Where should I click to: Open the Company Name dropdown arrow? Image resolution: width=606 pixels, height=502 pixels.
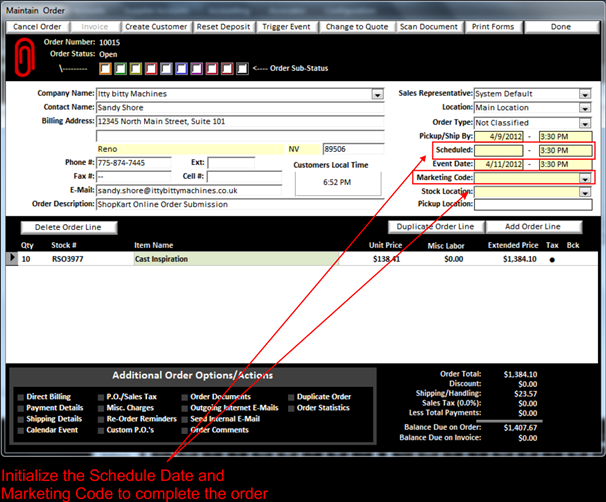point(377,94)
